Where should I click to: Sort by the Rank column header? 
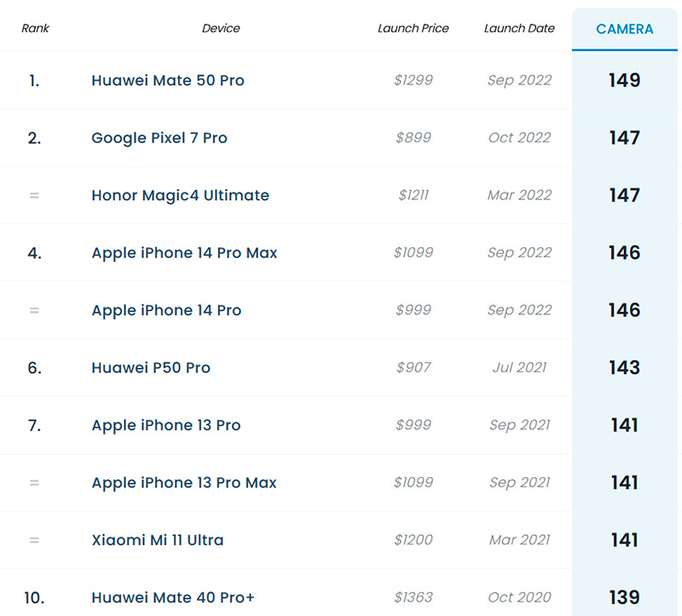(x=35, y=28)
